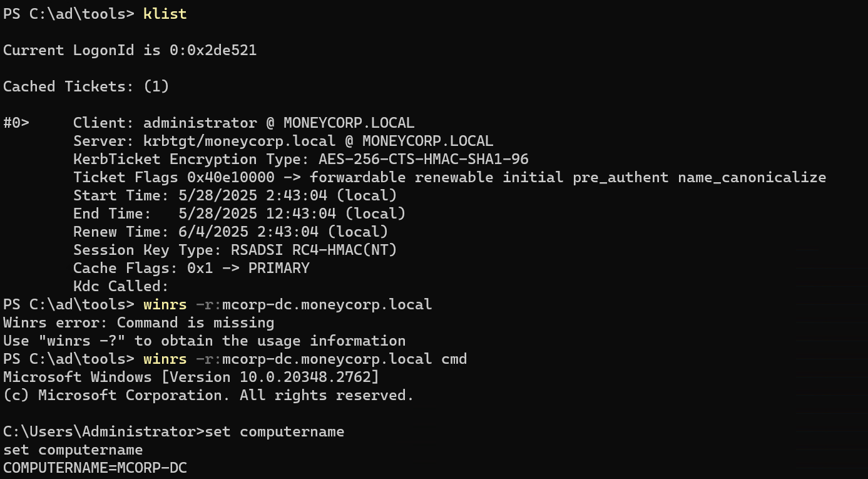Click the C:\Users\Administrator prompt line
This screenshot has height=479, width=868.
[173, 431]
